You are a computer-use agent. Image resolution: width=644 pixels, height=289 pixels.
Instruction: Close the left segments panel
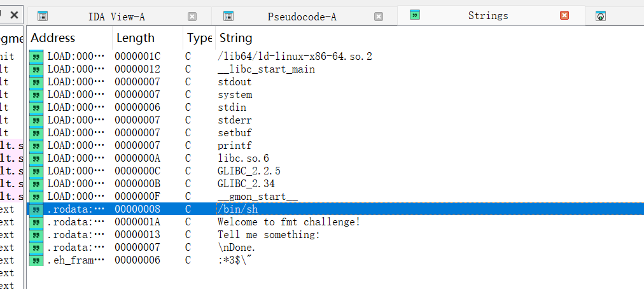[14, 15]
